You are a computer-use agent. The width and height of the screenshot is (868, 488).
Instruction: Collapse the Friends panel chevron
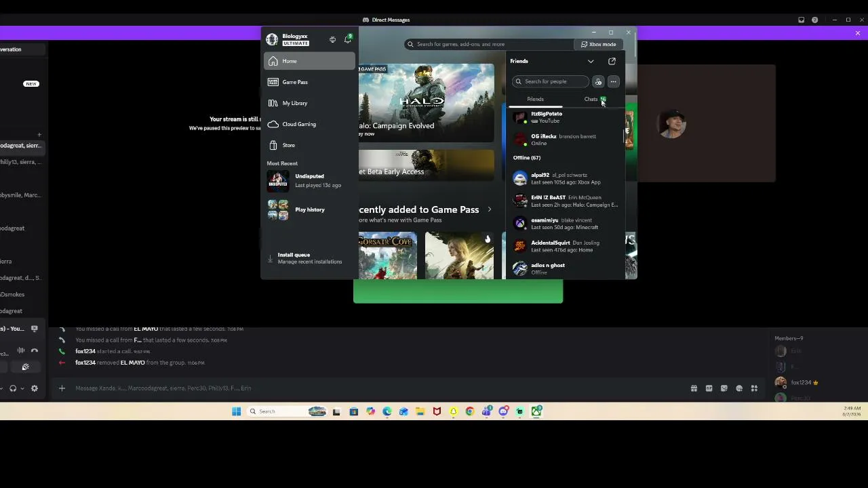pyautogui.click(x=591, y=61)
